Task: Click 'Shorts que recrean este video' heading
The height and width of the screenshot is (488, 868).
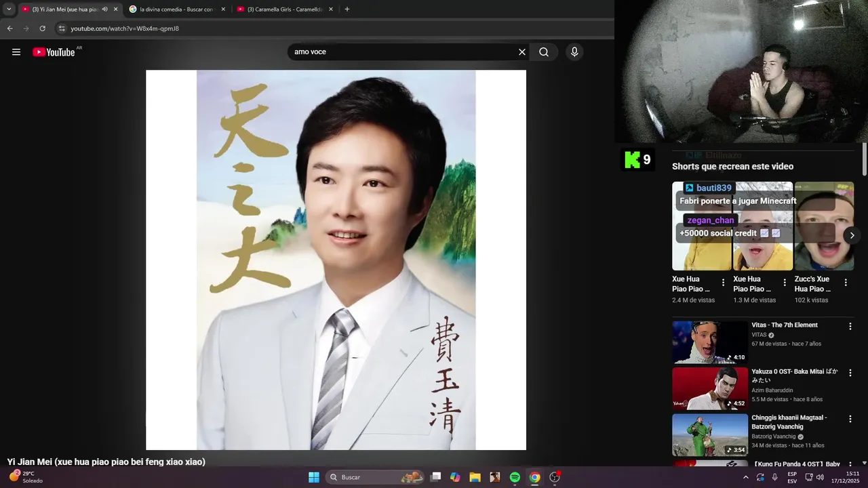Action: pos(732,167)
